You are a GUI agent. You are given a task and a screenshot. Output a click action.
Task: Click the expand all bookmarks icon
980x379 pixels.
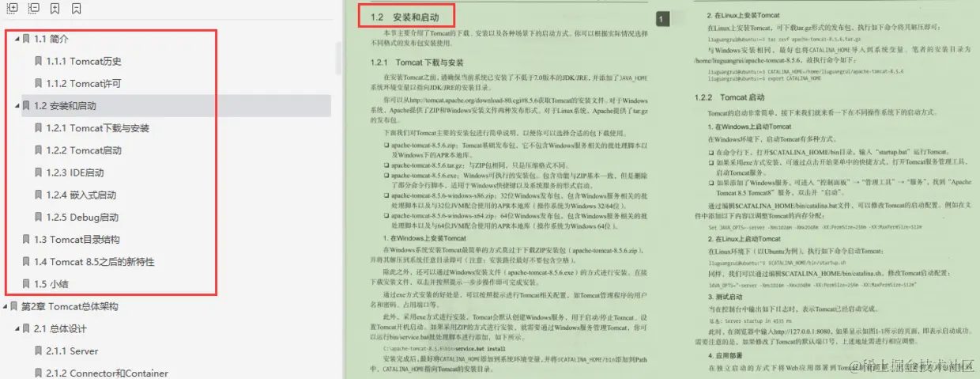[12, 9]
